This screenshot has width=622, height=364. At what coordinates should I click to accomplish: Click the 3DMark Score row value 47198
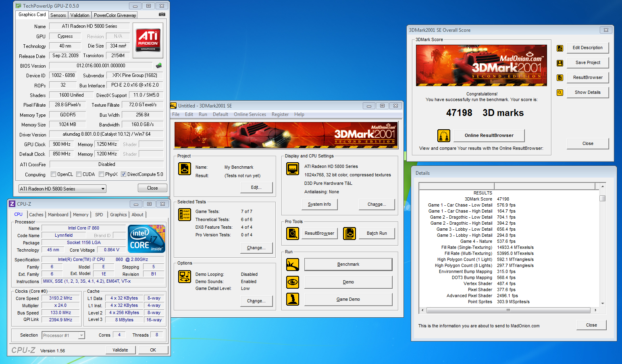pos(503,199)
